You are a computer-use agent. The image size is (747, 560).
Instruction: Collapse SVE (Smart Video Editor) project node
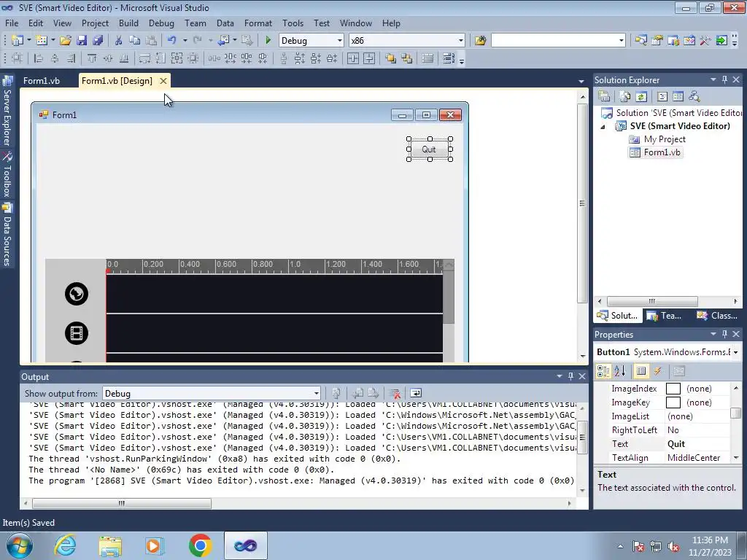coord(603,127)
